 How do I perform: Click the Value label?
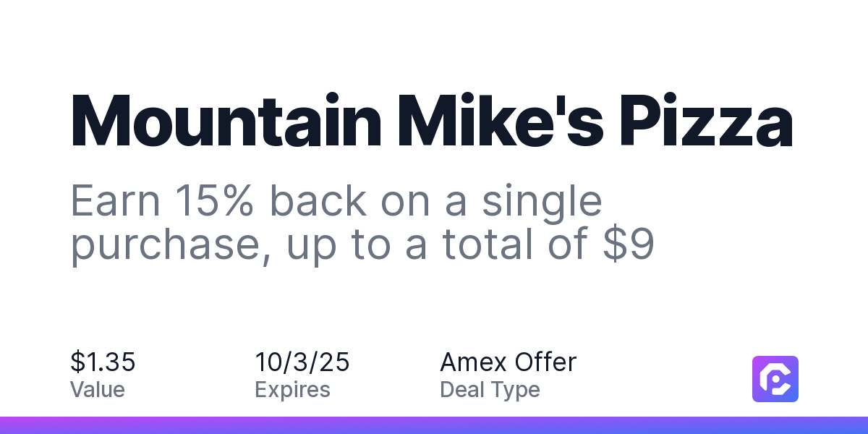coord(98,390)
